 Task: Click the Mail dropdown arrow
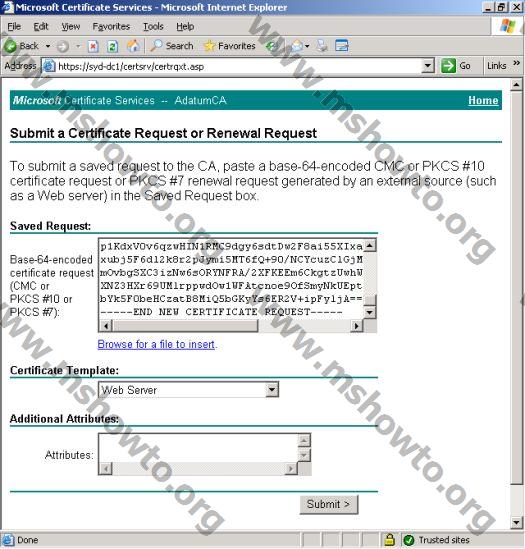pyautogui.click(x=307, y=46)
